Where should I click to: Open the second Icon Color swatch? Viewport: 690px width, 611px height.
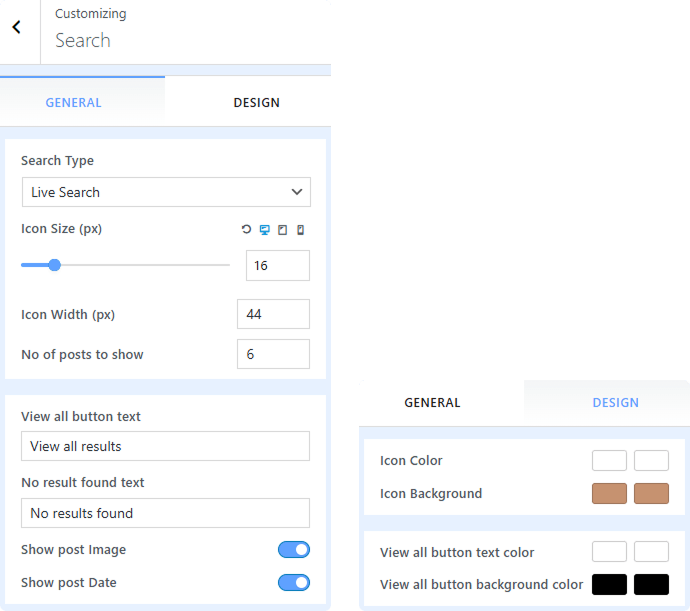point(651,461)
